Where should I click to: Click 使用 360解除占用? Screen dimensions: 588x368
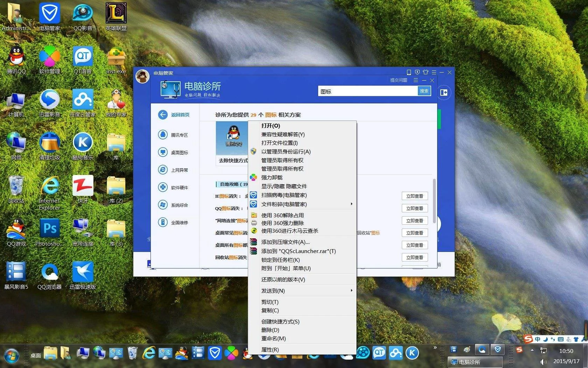pyautogui.click(x=302, y=215)
